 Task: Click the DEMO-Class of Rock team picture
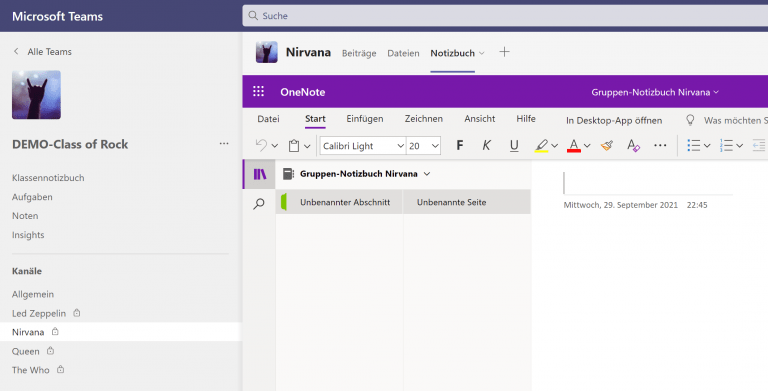pyautogui.click(x=36, y=95)
